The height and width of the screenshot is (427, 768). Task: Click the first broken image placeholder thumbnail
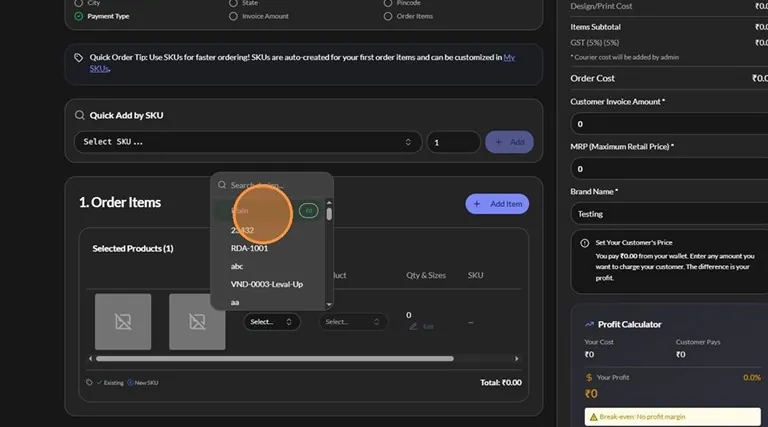coord(123,322)
